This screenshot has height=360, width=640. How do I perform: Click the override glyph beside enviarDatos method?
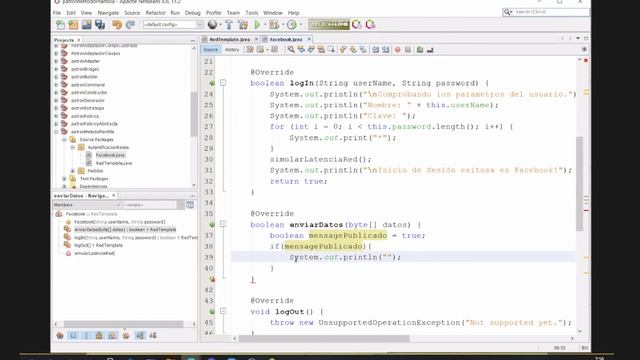[212, 224]
